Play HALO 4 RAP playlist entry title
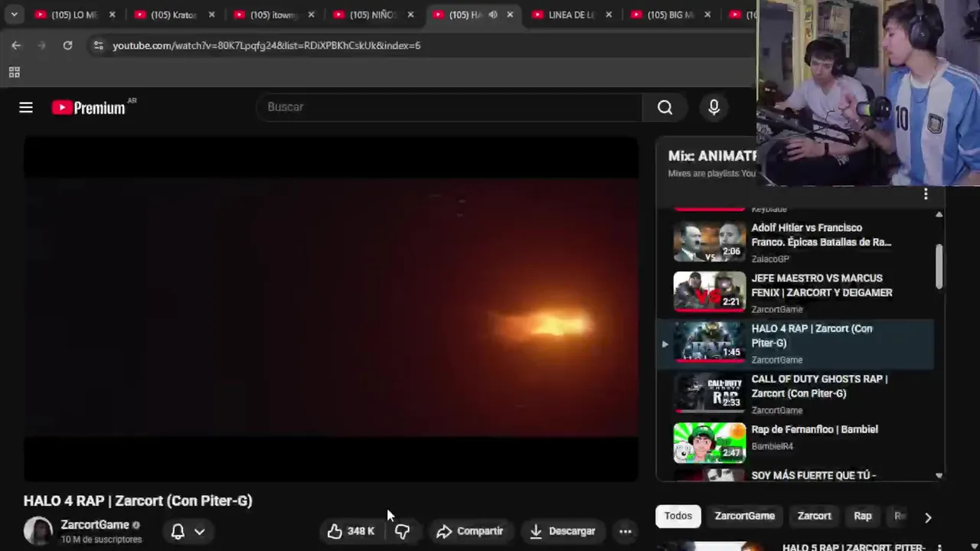The width and height of the screenshot is (980, 551). 812,336
